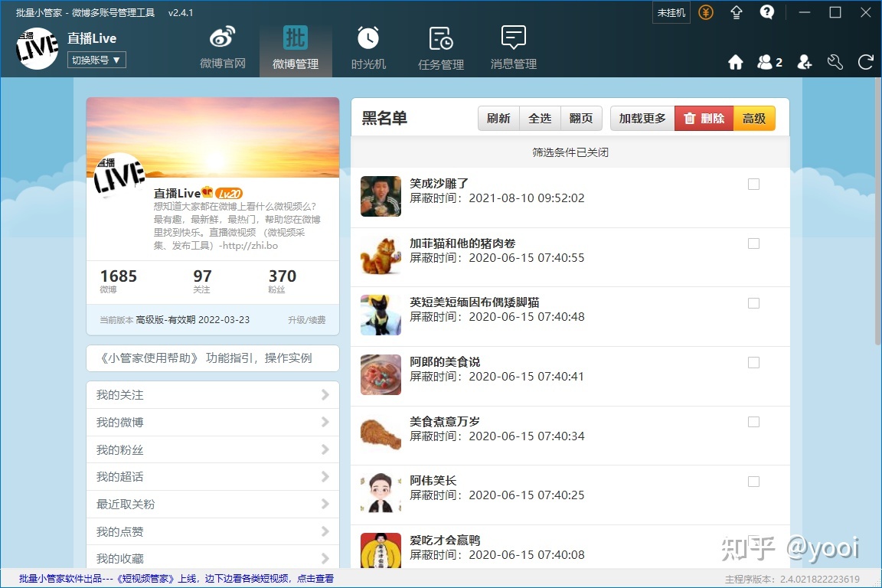The height and width of the screenshot is (588, 882).
Task: Check the box for 阿郎的美食说
Action: pyautogui.click(x=753, y=363)
